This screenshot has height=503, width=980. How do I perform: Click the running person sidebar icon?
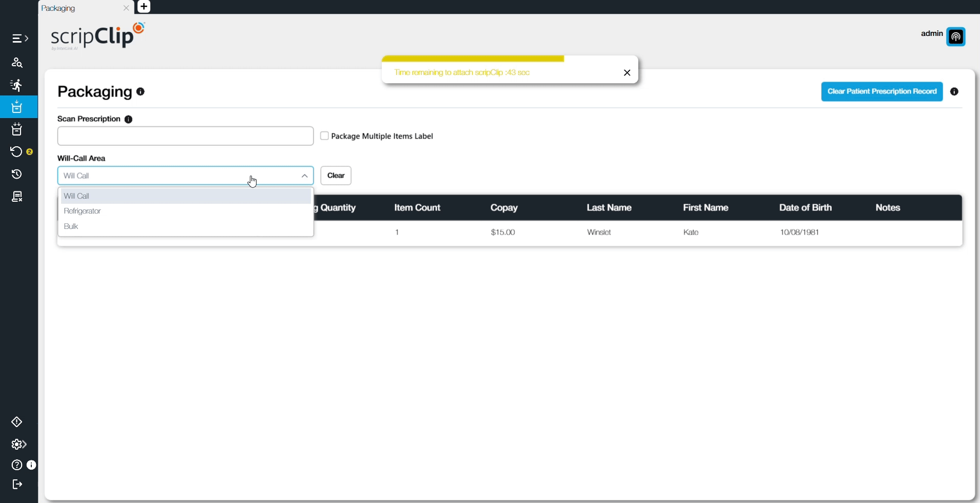click(x=17, y=85)
